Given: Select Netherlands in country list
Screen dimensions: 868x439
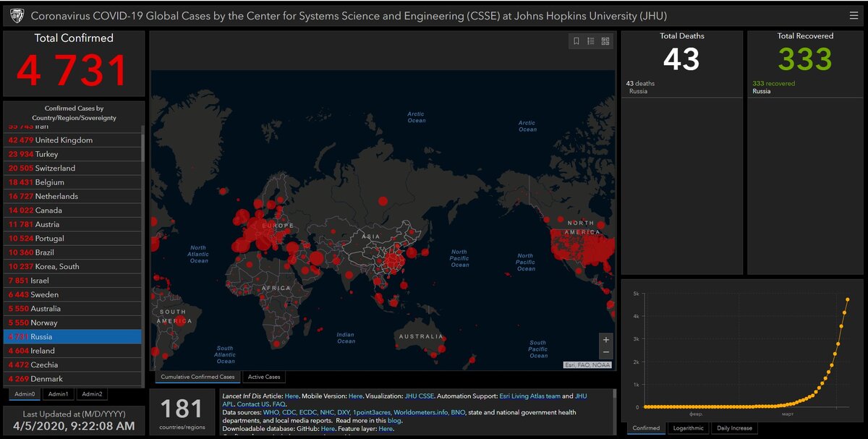Looking at the screenshot, I should 72,196.
